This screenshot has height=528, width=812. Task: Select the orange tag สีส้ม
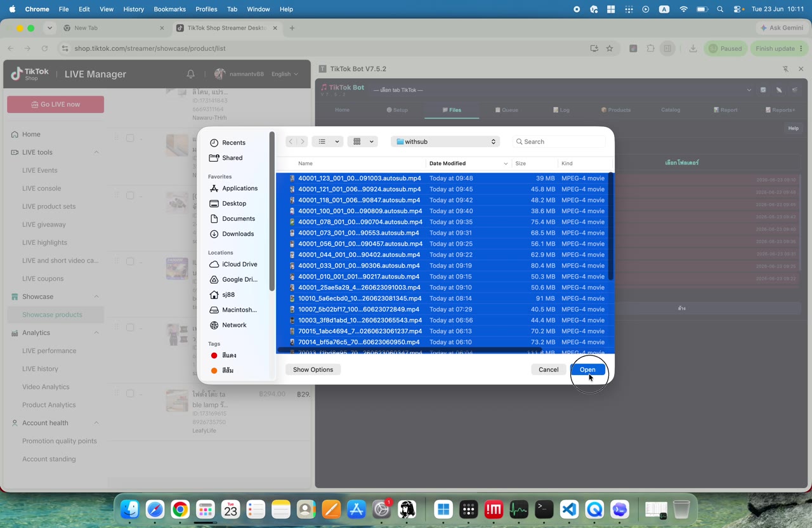point(222,371)
